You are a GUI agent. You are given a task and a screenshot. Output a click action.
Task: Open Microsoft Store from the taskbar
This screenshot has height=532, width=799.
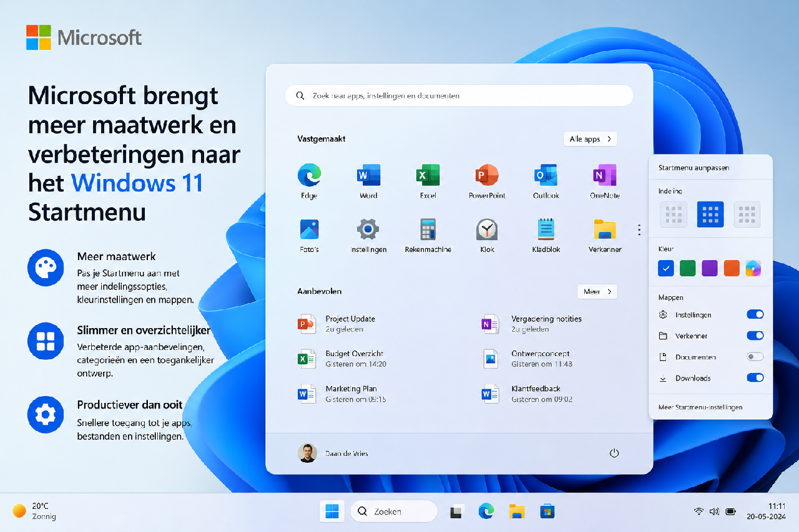tap(547, 511)
